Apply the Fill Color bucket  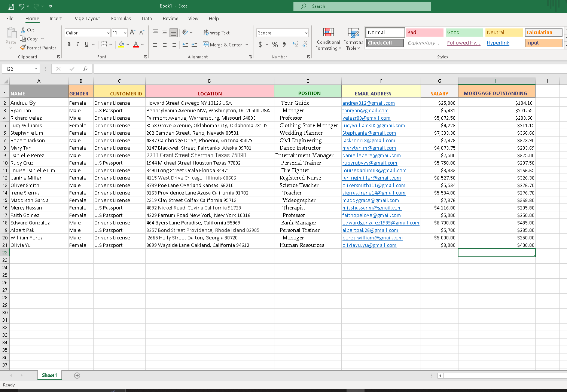pyautogui.click(x=121, y=45)
